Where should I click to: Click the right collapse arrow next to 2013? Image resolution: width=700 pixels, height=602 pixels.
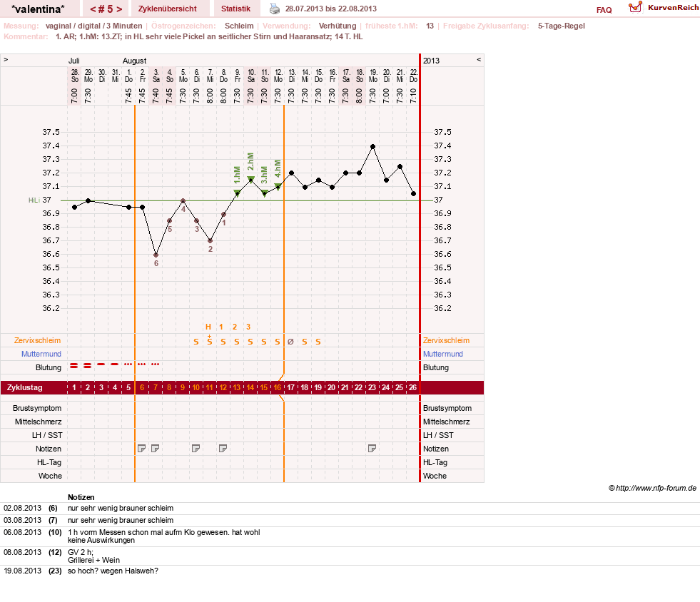[479, 59]
